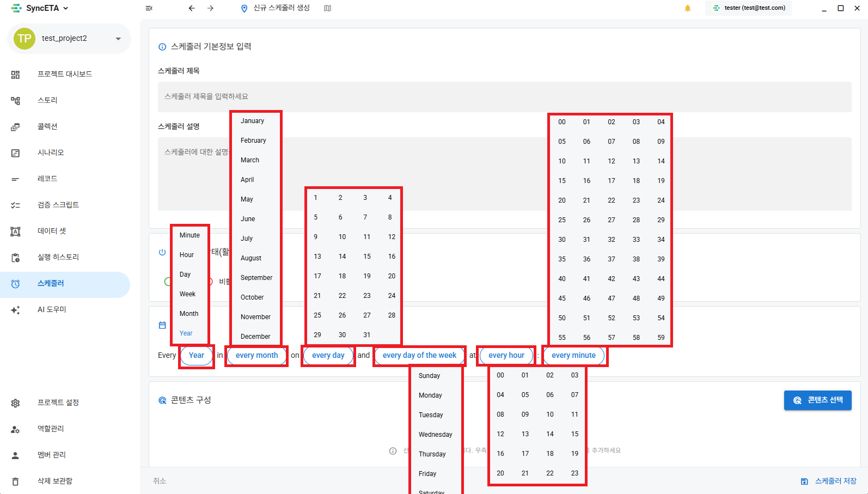Expand the test_project2 project selector
This screenshot has width=868, height=494.
point(69,39)
